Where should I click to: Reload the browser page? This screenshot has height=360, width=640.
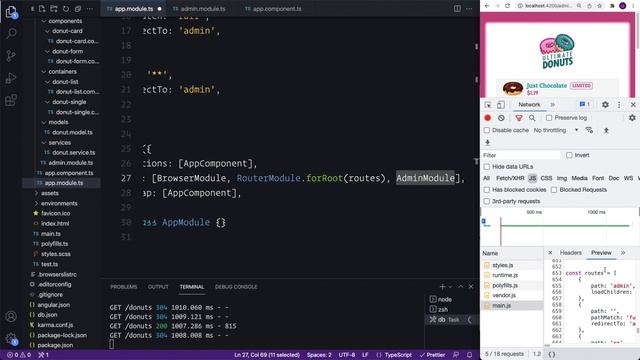(507, 6)
